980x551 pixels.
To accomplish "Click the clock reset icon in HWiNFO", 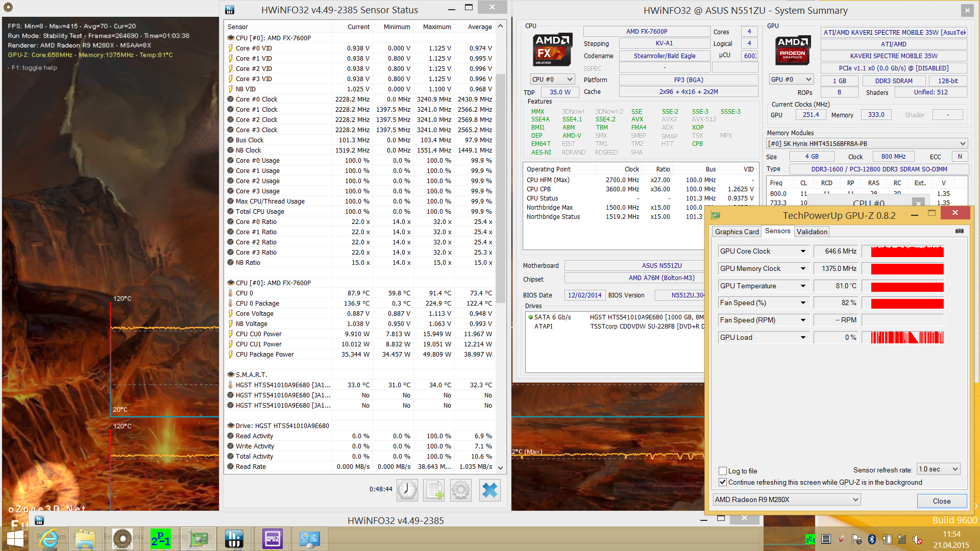I will click(x=407, y=490).
